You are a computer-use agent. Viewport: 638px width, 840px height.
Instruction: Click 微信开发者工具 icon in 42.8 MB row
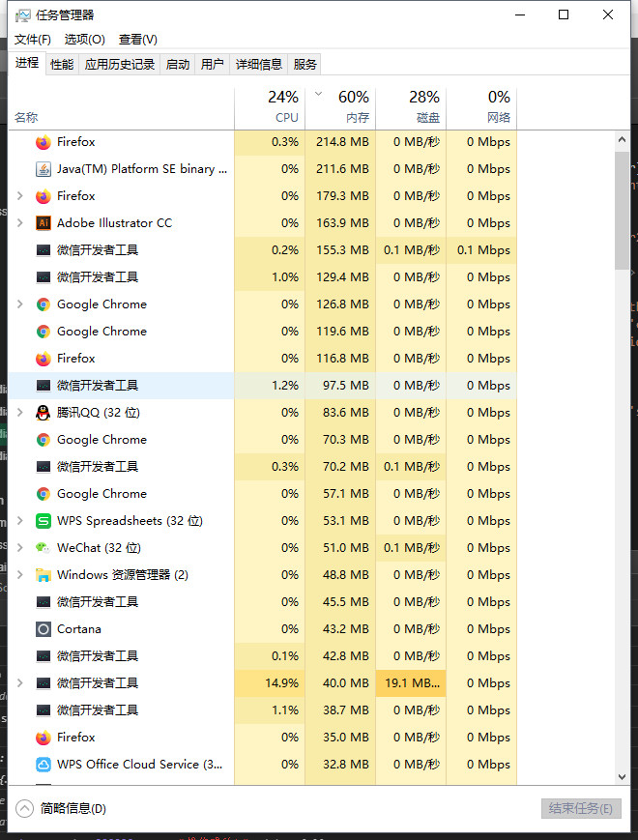tap(43, 656)
